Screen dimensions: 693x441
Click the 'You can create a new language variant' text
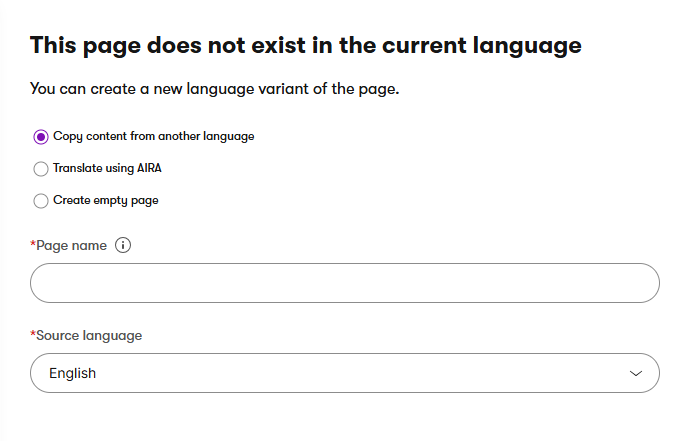pyautogui.click(x=215, y=90)
